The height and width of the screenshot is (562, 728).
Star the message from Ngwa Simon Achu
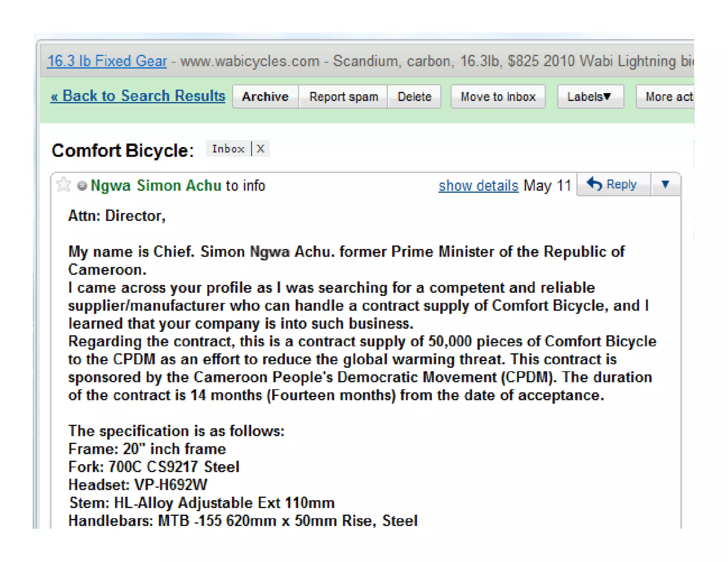[x=64, y=184]
